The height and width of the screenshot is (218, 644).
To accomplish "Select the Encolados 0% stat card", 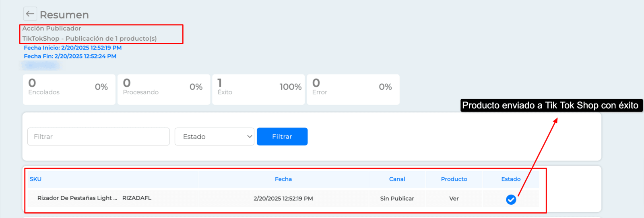I will point(69,89).
